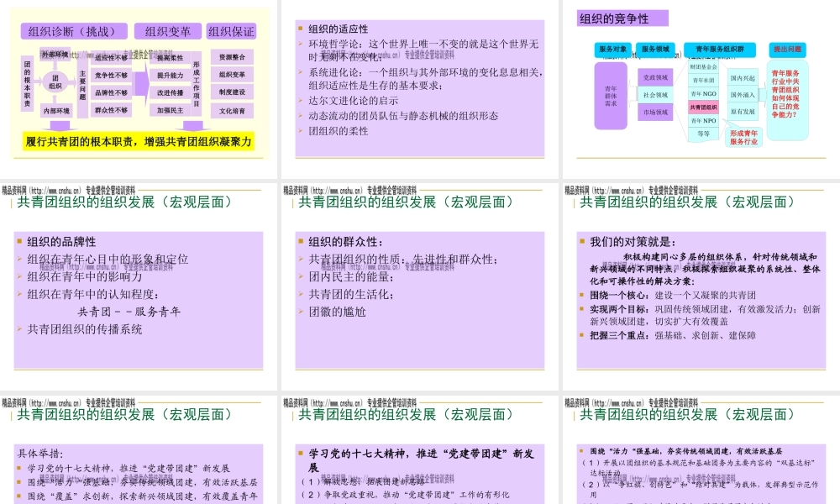The height and width of the screenshot is (504, 840).
Task: Select the 资源整合 box
Action: tap(232, 57)
